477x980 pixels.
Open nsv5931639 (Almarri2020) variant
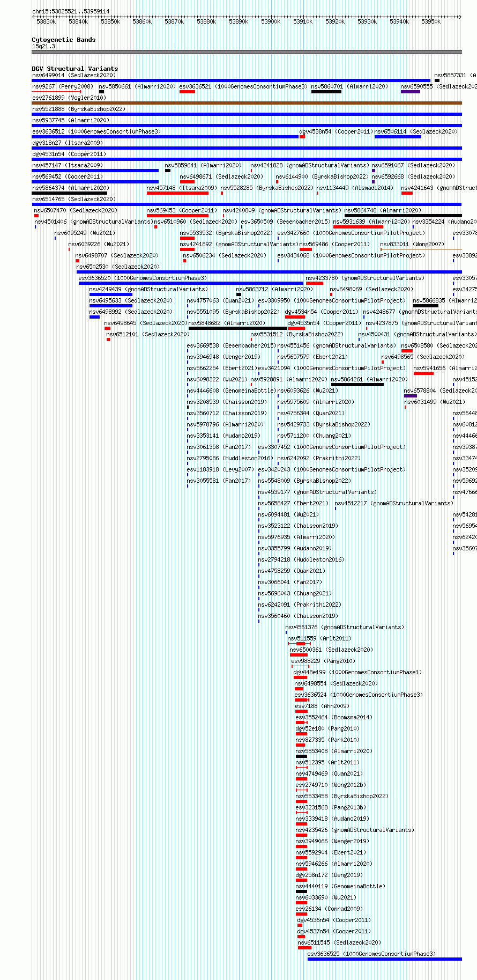pos(372,222)
